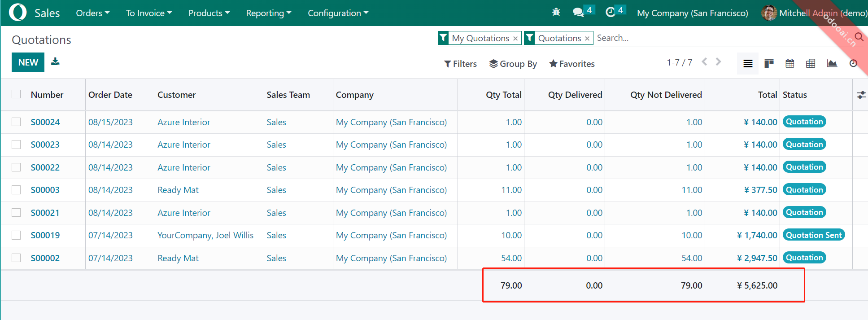Click Mitchell Admin avatar
Screen dimensions: 868x320
(x=769, y=13)
